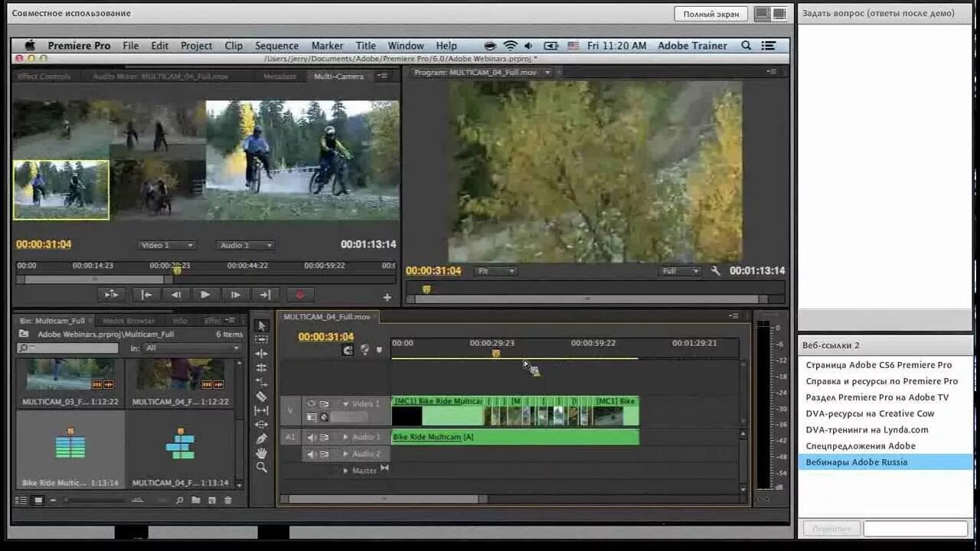Go to next edit point in Multi-Camera monitor

tap(265, 295)
